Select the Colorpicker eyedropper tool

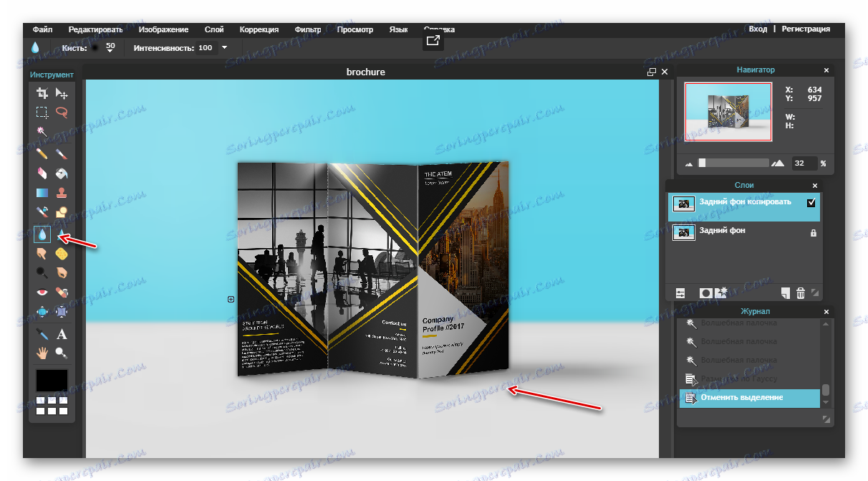(42, 334)
